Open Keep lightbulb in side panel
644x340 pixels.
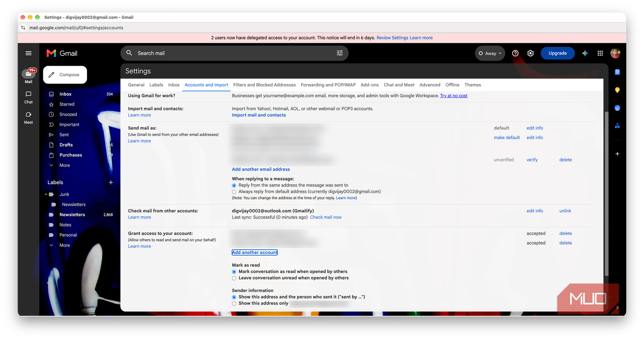pyautogui.click(x=617, y=90)
